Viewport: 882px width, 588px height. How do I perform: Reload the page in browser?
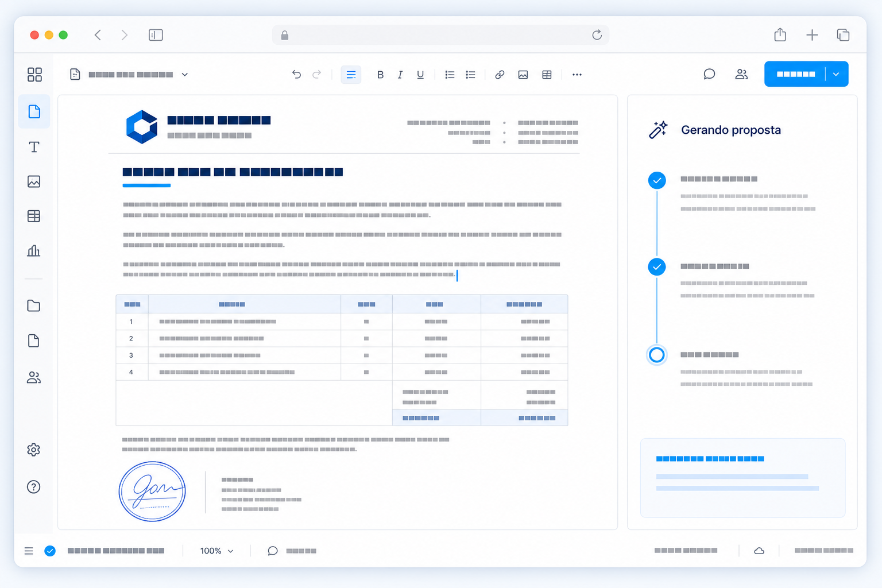(x=597, y=35)
